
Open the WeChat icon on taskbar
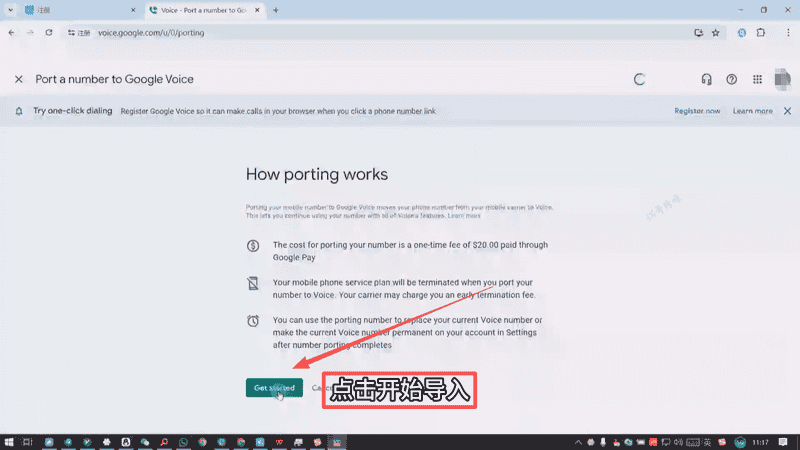pyautogui.click(x=145, y=442)
